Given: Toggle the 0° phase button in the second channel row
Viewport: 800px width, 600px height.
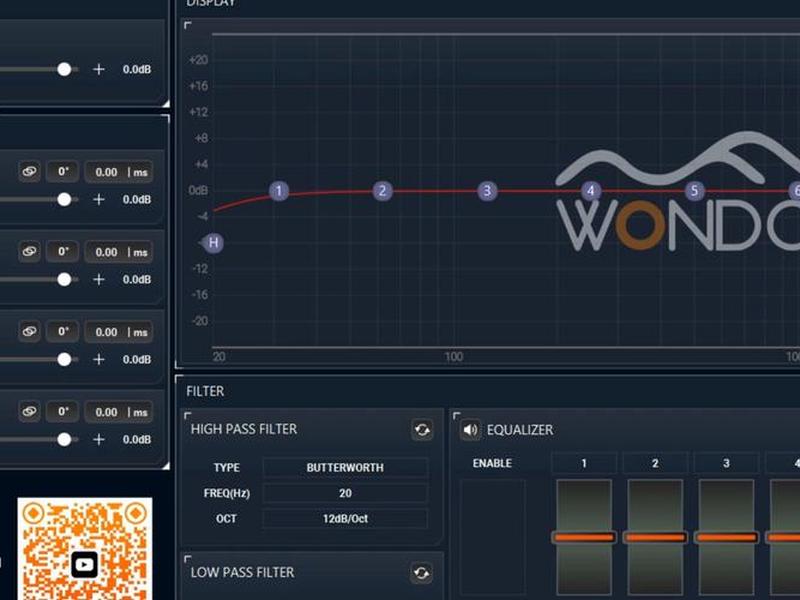Looking at the screenshot, I should 63,252.
